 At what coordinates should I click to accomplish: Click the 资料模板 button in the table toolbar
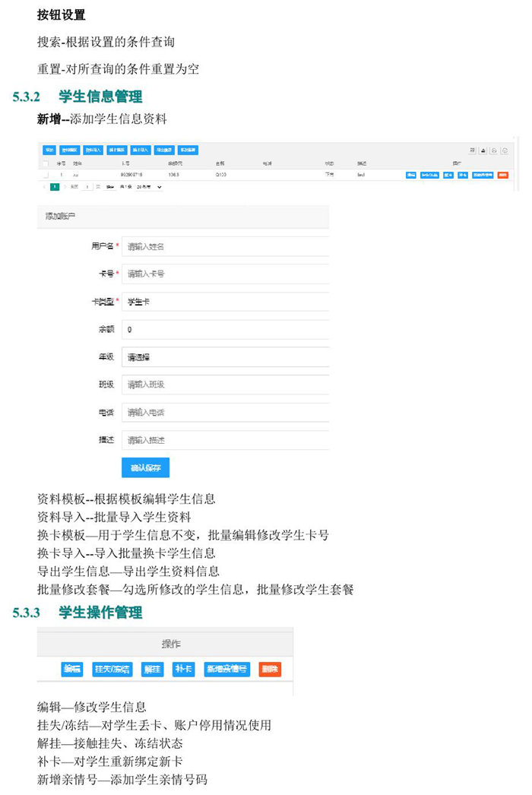pyautogui.click(x=70, y=150)
